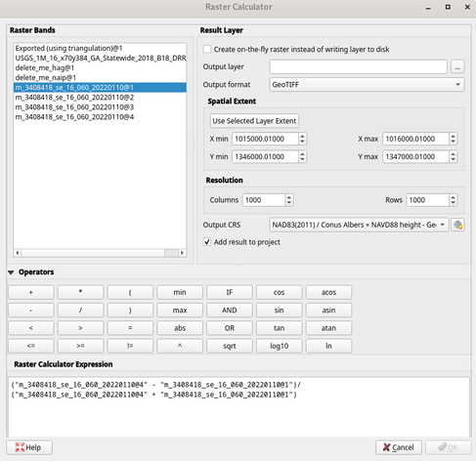Collapse the Operators section
The height and width of the screenshot is (461, 476).
(11, 272)
